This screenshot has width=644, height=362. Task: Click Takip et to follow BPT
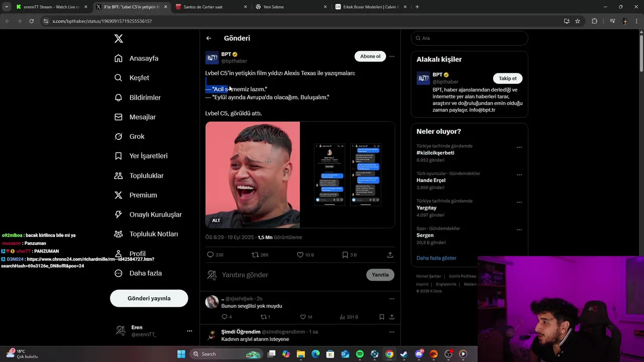click(x=508, y=78)
